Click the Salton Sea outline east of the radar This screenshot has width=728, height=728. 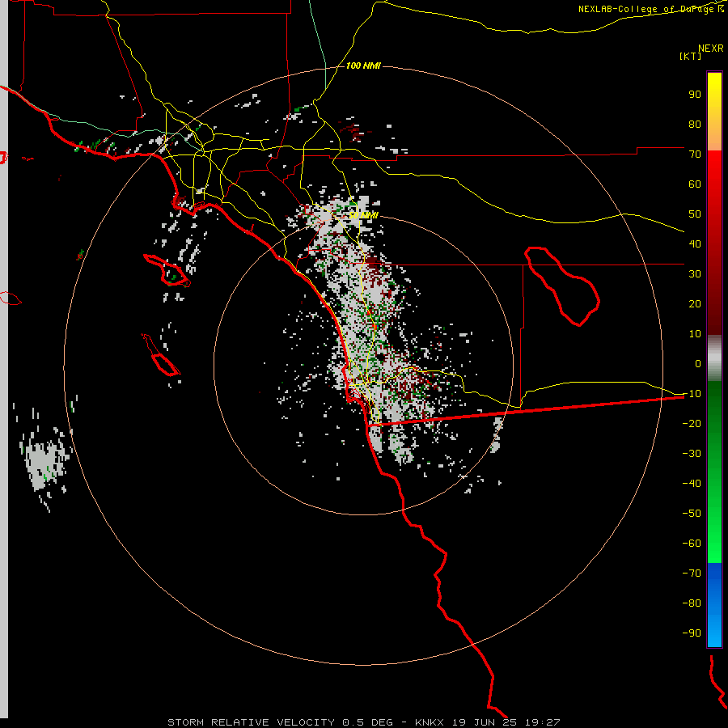(562, 286)
